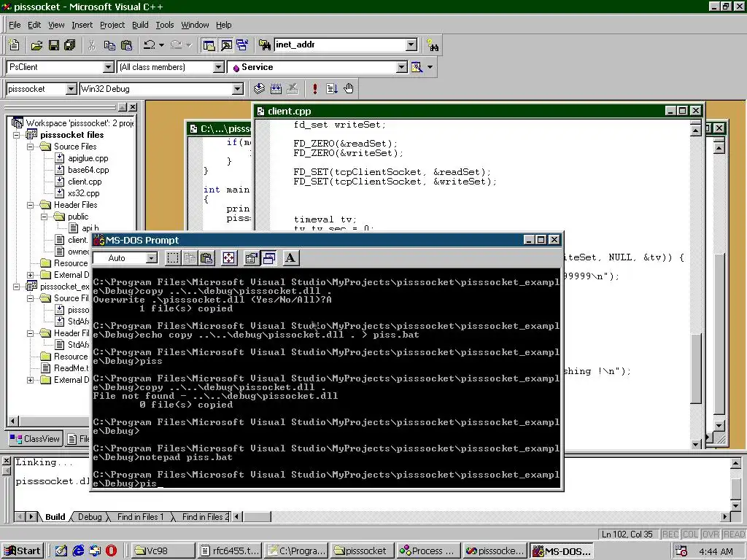Open the Vc98 taskbar button
The width and height of the screenshot is (747, 560).
point(162,551)
